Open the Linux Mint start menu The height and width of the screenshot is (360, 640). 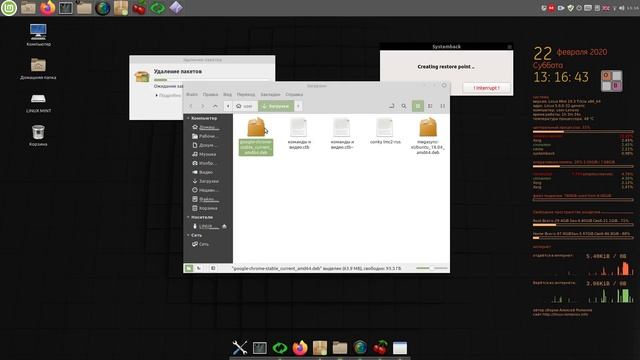click(9, 8)
